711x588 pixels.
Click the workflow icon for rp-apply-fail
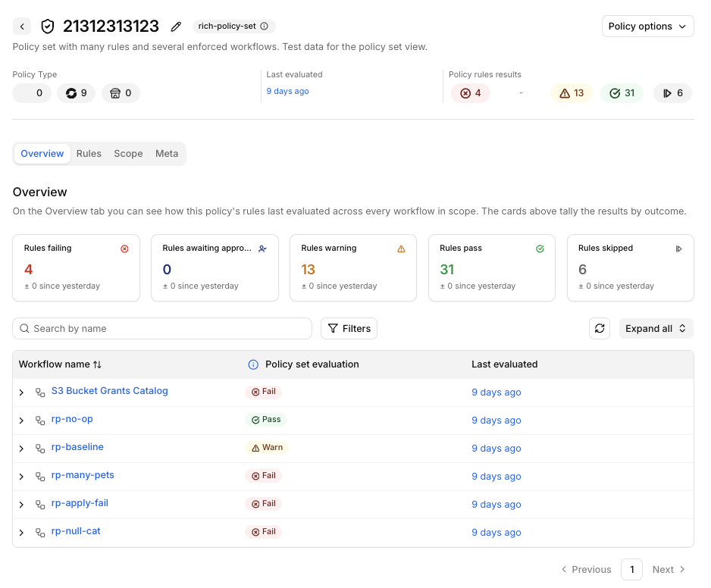40,505
